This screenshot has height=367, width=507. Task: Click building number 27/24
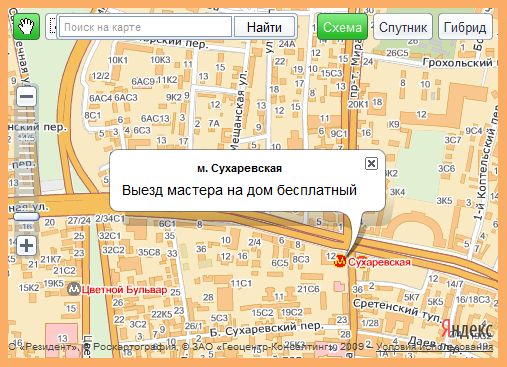[79, 221]
